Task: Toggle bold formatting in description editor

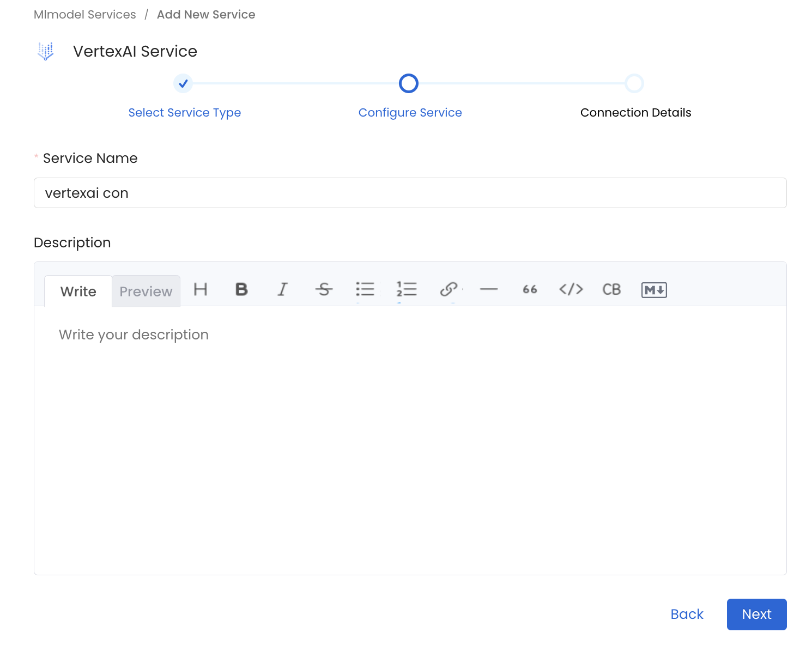Action: pyautogui.click(x=241, y=289)
